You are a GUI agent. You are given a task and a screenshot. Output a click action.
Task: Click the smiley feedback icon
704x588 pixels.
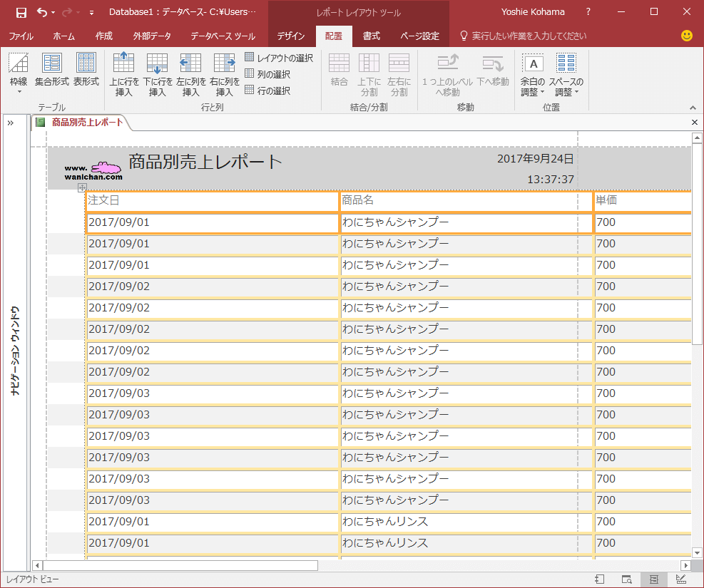point(686,36)
